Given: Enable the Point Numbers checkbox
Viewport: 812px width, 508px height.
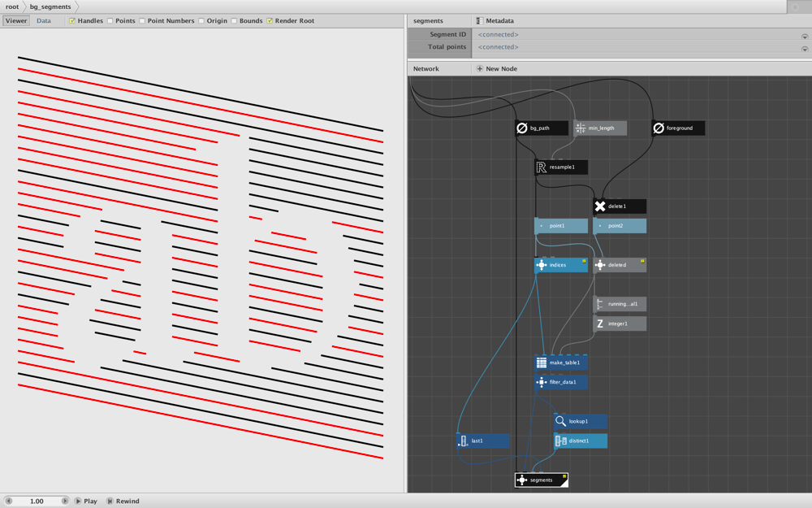Looking at the screenshot, I should click(x=142, y=21).
